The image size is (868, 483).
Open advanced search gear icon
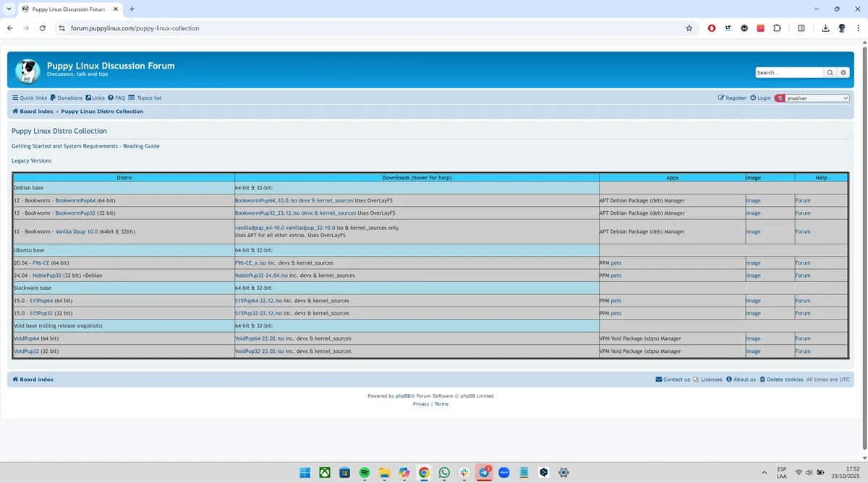tap(843, 72)
